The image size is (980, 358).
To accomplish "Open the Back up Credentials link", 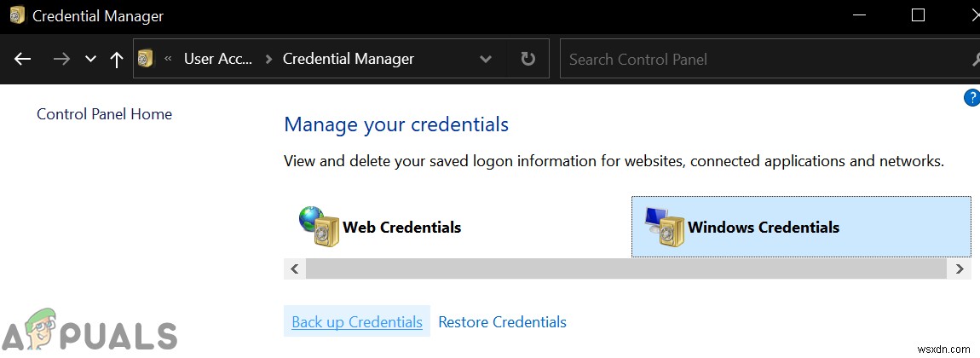I will (357, 322).
